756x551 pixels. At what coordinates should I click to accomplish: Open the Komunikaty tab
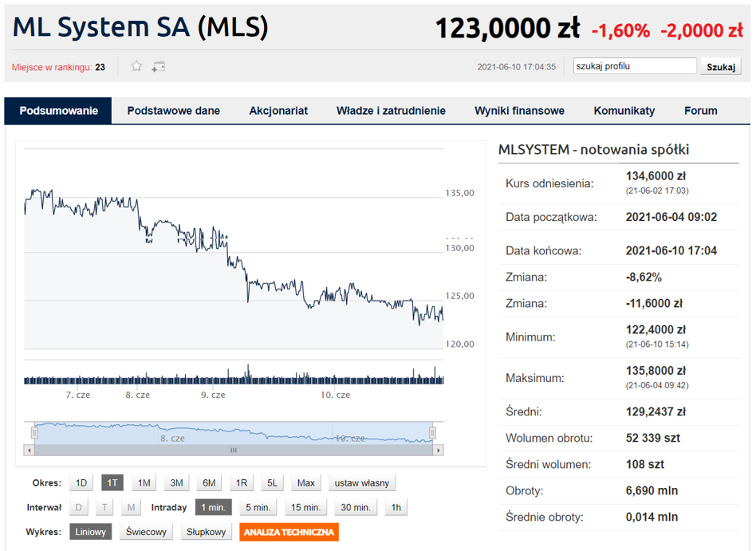(624, 111)
